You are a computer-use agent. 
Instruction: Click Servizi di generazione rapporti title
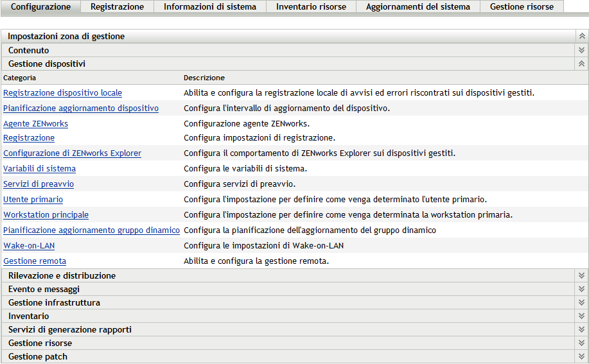pyautogui.click(x=70, y=329)
